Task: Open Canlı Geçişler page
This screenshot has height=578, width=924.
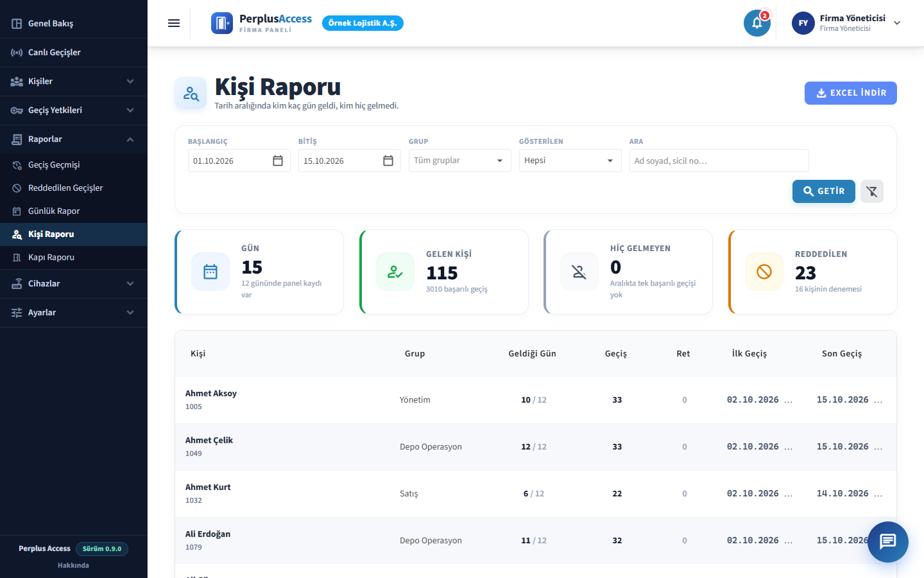Action: [74, 53]
